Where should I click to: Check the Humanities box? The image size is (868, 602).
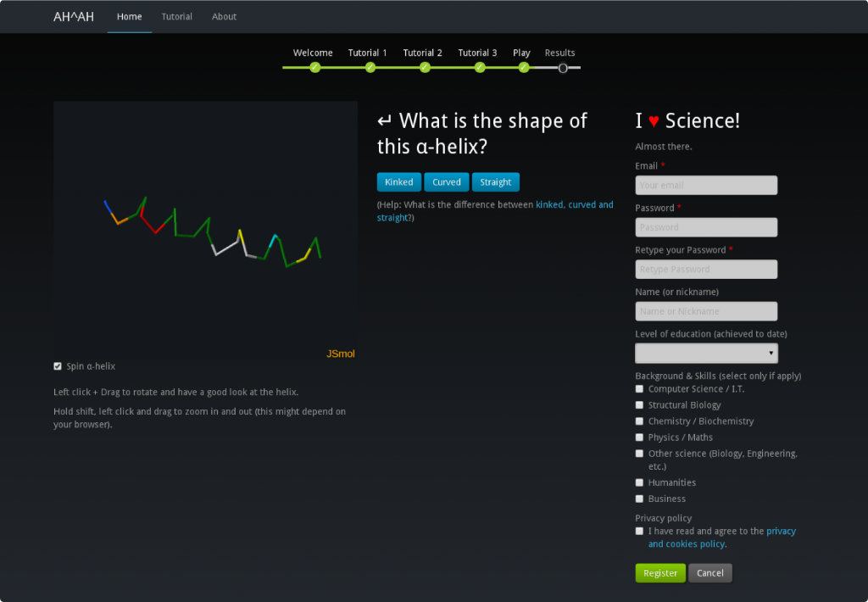tap(639, 482)
